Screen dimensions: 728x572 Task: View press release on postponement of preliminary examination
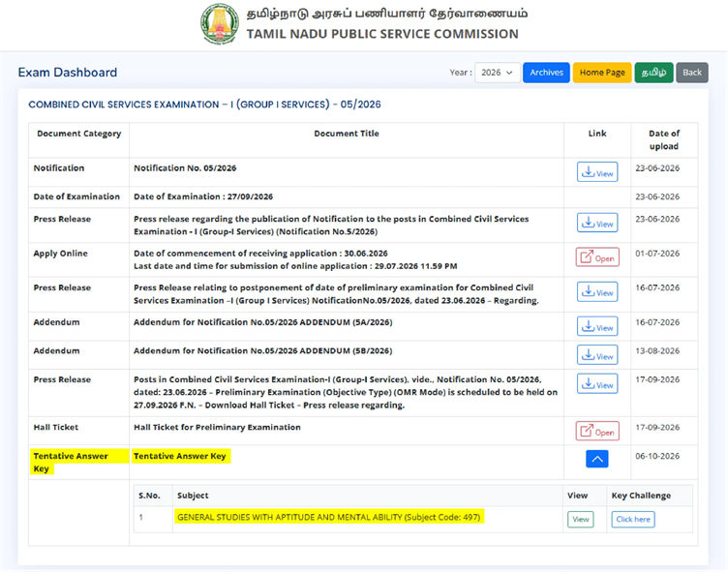[597, 292]
